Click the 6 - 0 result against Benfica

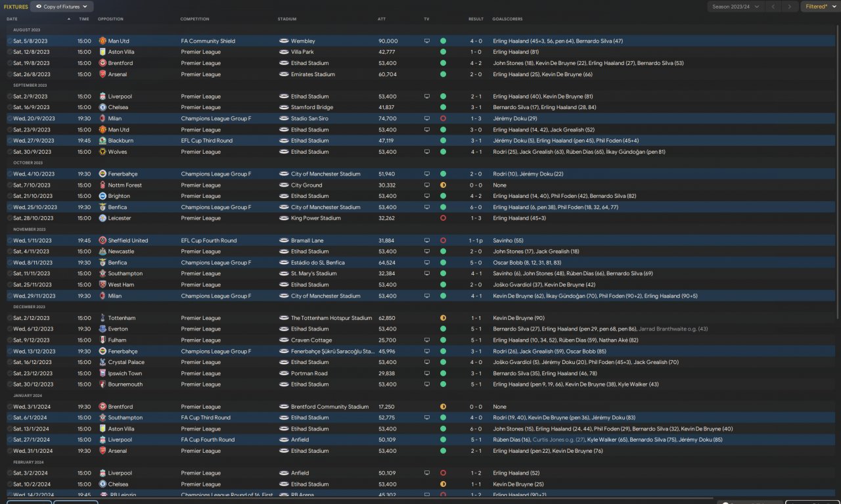[x=476, y=207]
